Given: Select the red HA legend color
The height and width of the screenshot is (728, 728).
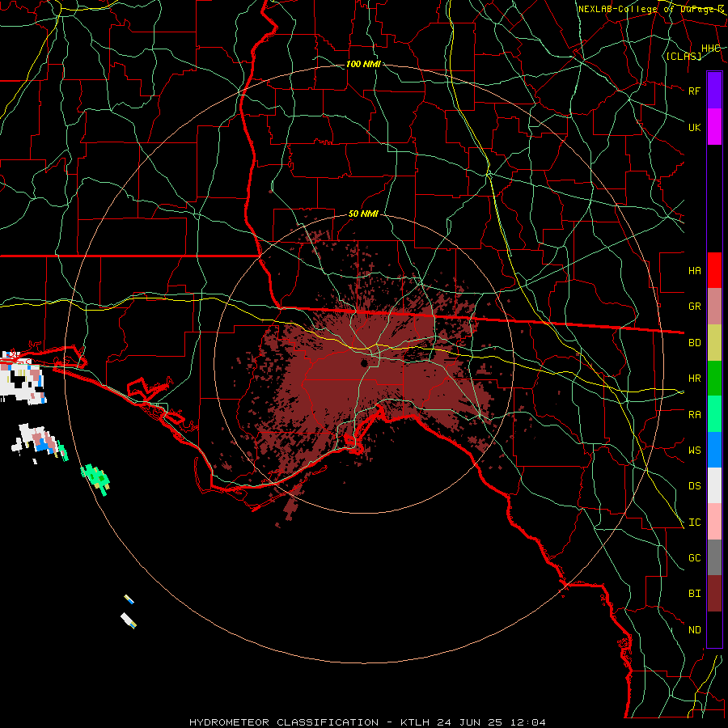Looking at the screenshot, I should click(x=714, y=270).
